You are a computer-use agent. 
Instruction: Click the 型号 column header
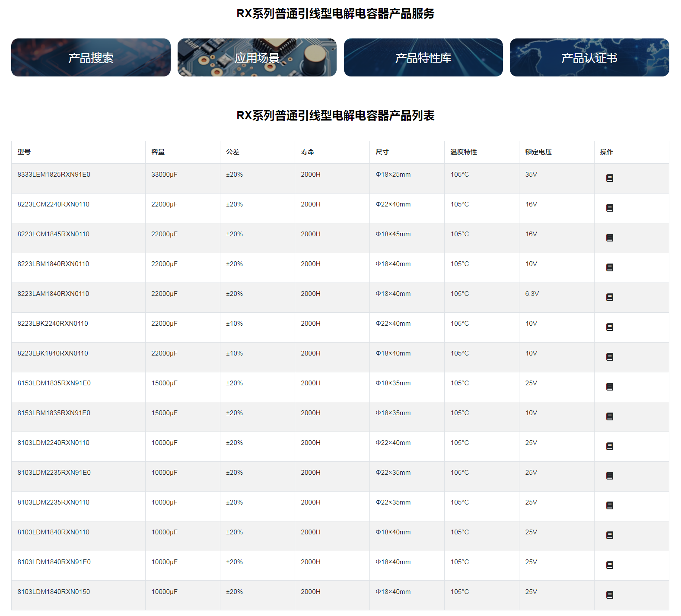[24, 152]
